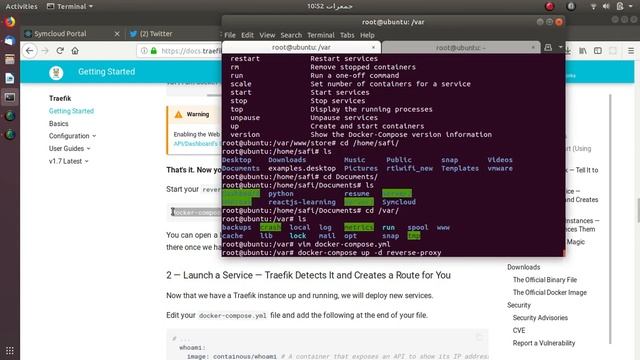Viewport: 640px width, 360px height.
Task: Click the accessibility indicator in top bar
Action: (571, 6)
